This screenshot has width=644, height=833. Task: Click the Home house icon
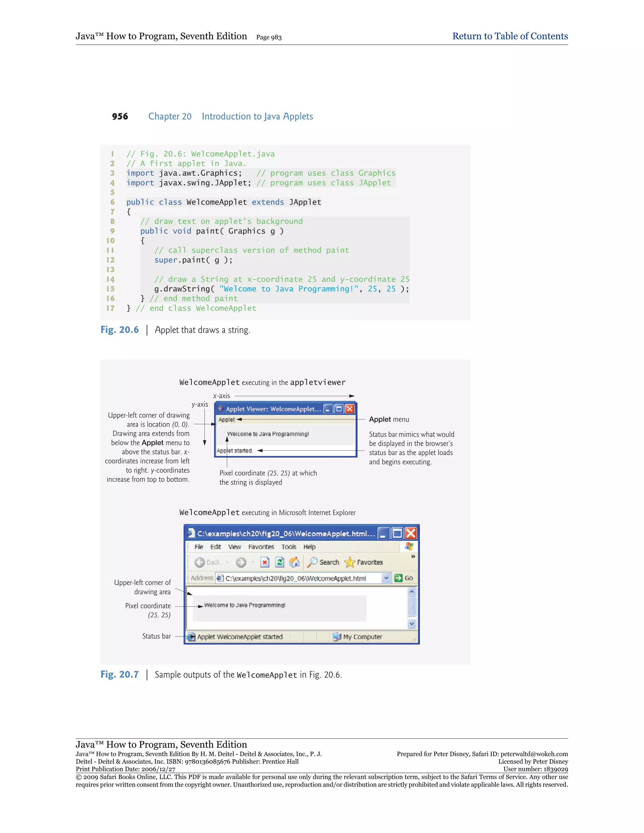pyautogui.click(x=294, y=562)
